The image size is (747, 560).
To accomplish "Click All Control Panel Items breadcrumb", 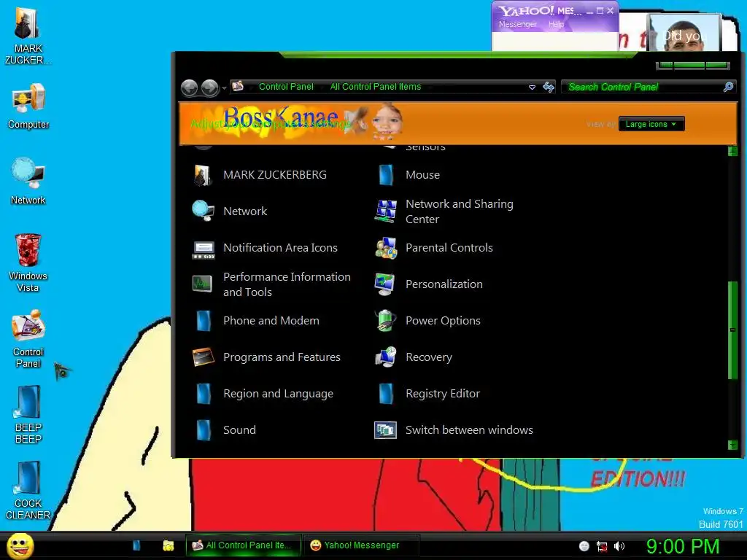I will point(376,87).
